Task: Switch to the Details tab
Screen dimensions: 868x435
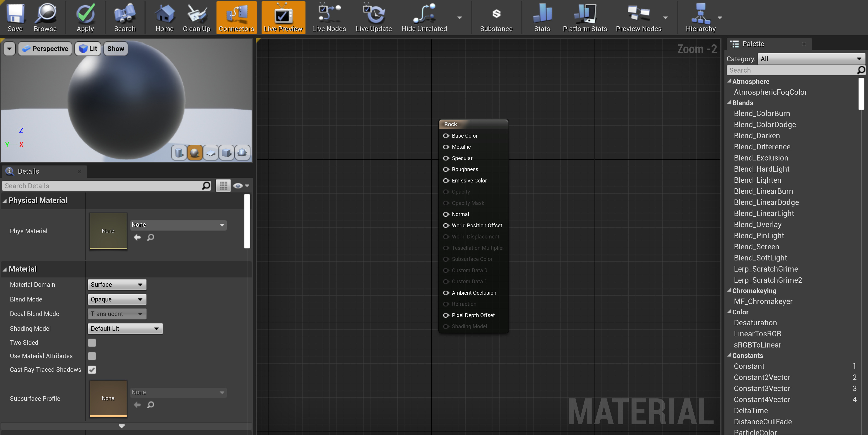Action: pos(28,171)
